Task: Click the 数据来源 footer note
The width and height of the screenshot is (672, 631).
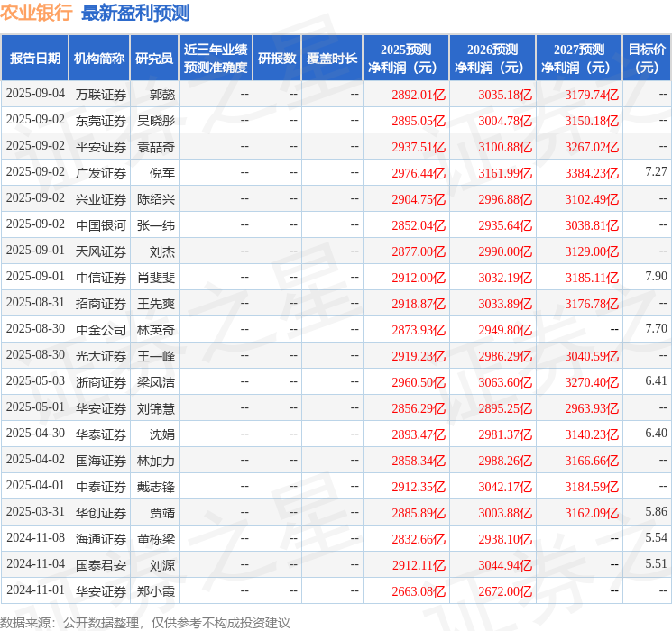Action: click(145, 623)
